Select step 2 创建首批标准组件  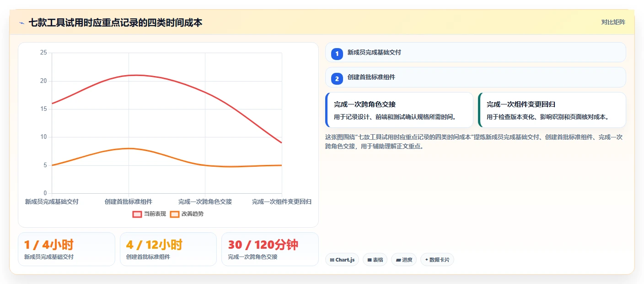coord(475,77)
